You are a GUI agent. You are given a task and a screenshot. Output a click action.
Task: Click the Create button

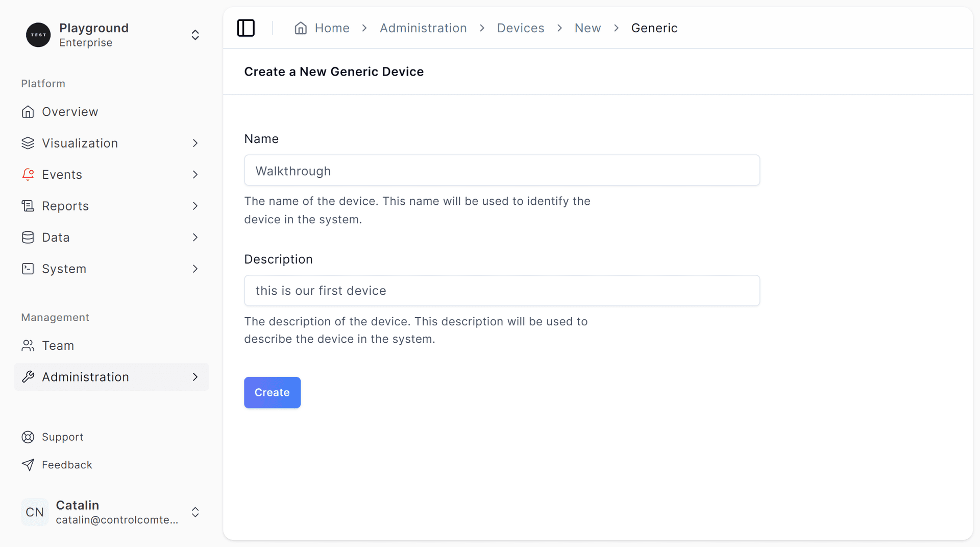point(272,392)
